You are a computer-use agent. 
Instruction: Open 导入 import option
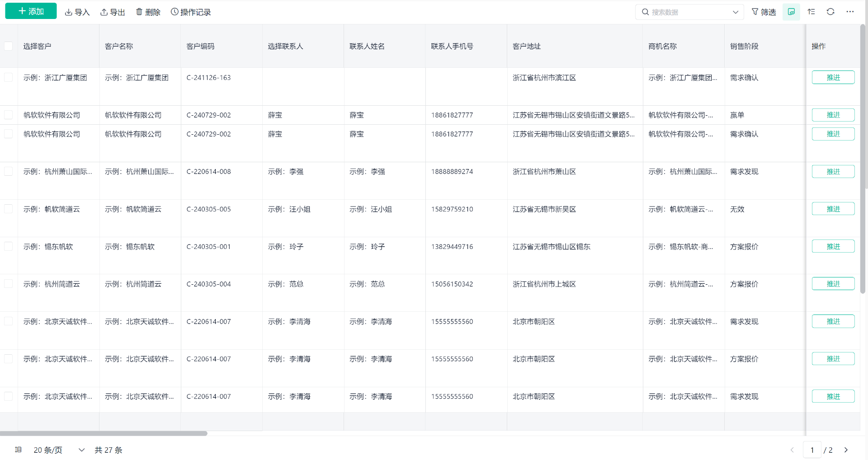point(77,12)
